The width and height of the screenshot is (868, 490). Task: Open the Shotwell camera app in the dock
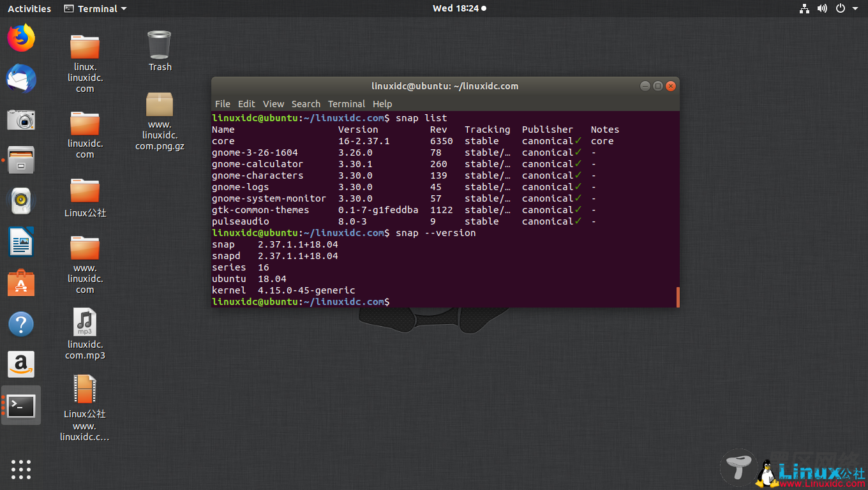coord(21,119)
